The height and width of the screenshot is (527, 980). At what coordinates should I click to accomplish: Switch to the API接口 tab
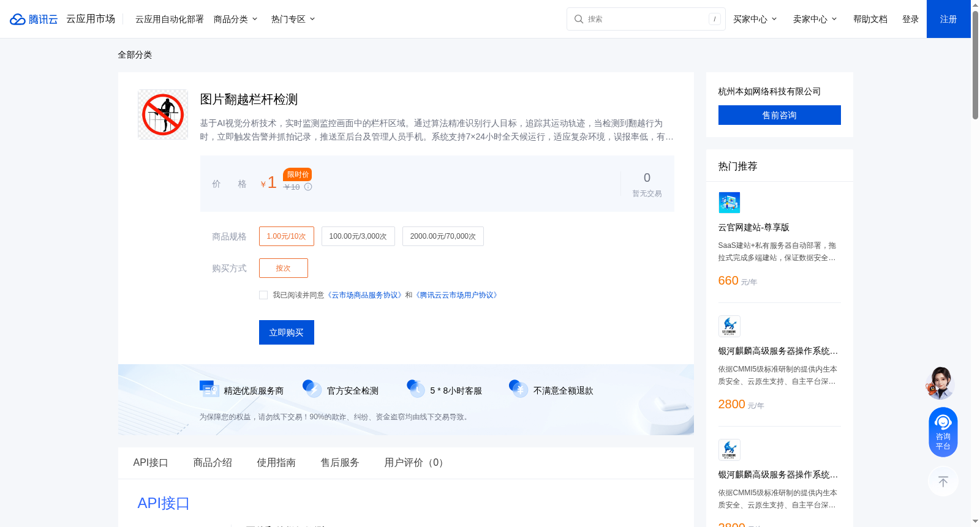point(151,463)
